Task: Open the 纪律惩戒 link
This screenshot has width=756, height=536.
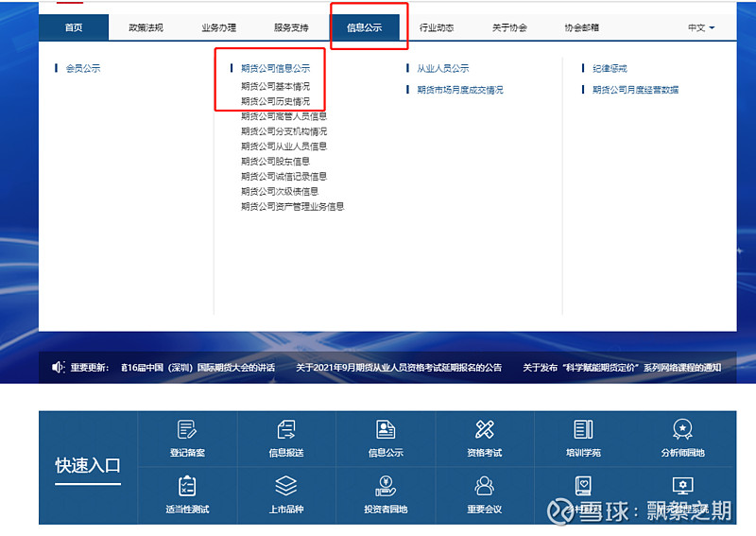Action: [610, 68]
